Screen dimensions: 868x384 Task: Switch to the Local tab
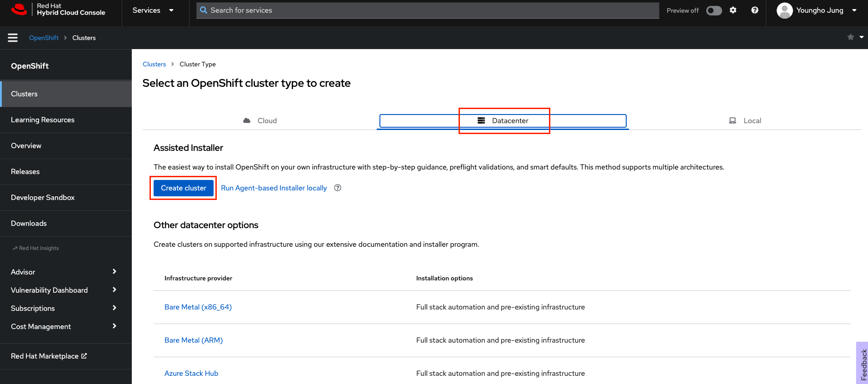click(x=745, y=120)
